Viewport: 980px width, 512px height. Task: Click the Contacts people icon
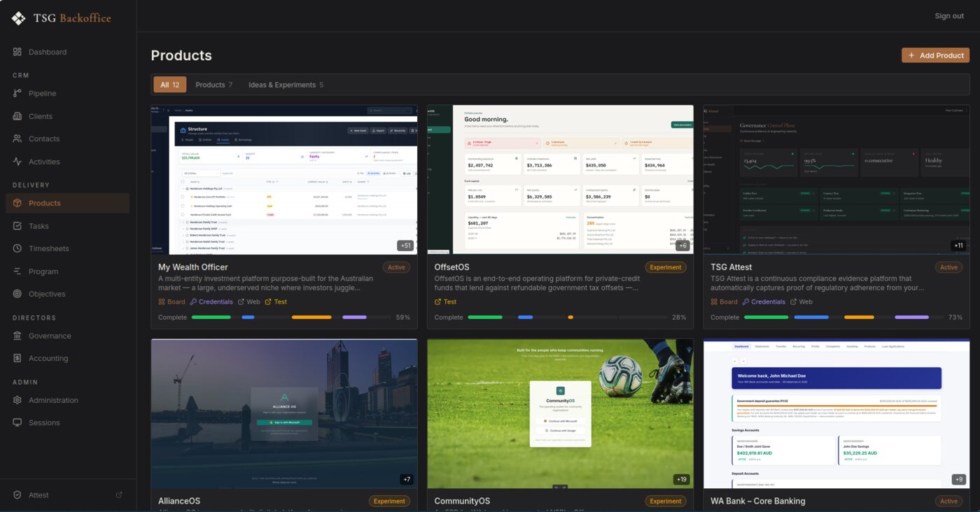(17, 138)
